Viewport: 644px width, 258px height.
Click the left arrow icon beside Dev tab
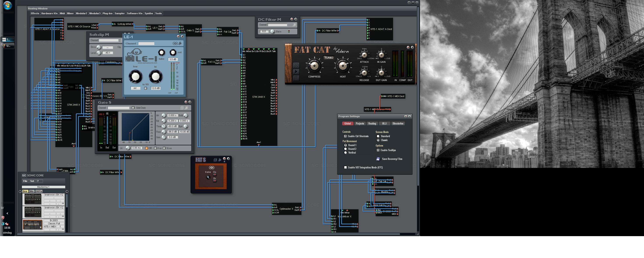coord(20,192)
